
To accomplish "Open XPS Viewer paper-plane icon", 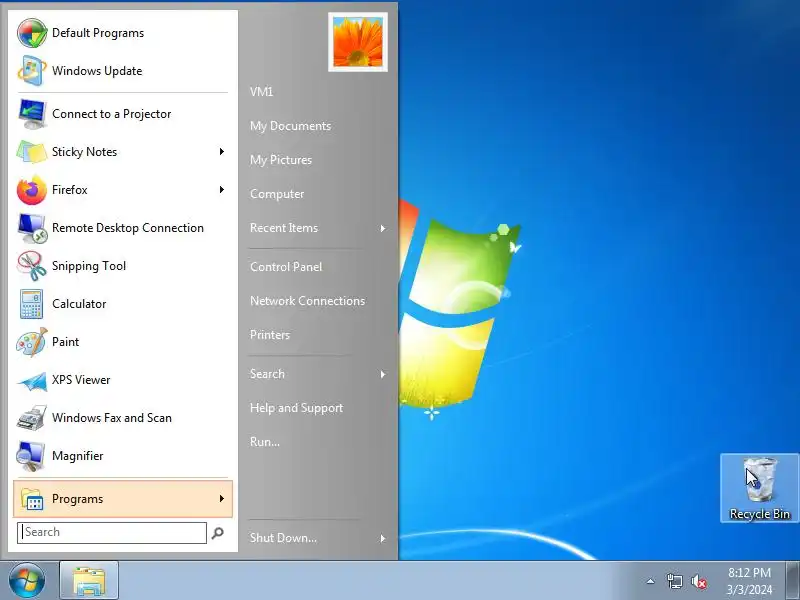I will point(32,380).
